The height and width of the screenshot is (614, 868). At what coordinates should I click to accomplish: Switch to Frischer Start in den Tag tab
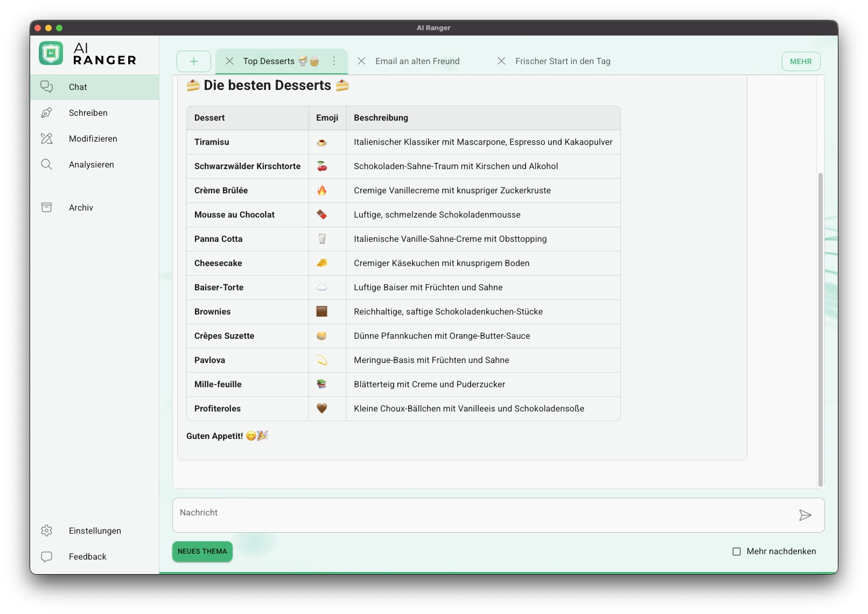(563, 61)
